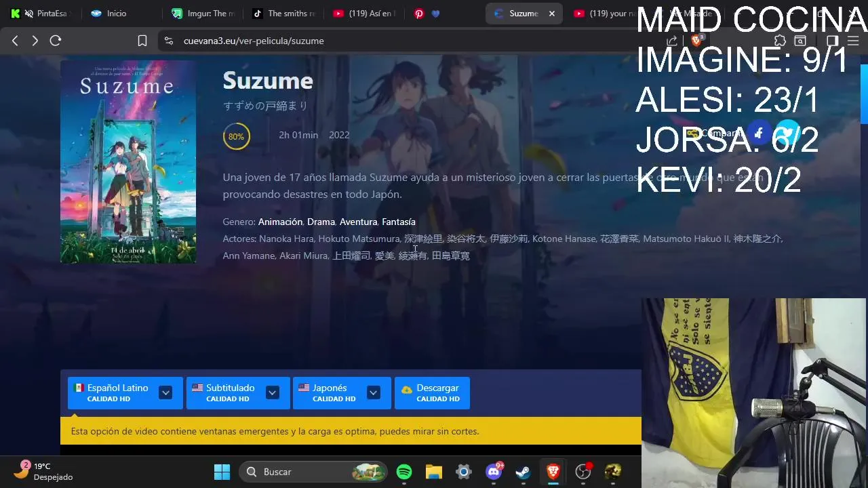Click the Suzume movie poster
Screen dimensions: 868x488
point(128,161)
